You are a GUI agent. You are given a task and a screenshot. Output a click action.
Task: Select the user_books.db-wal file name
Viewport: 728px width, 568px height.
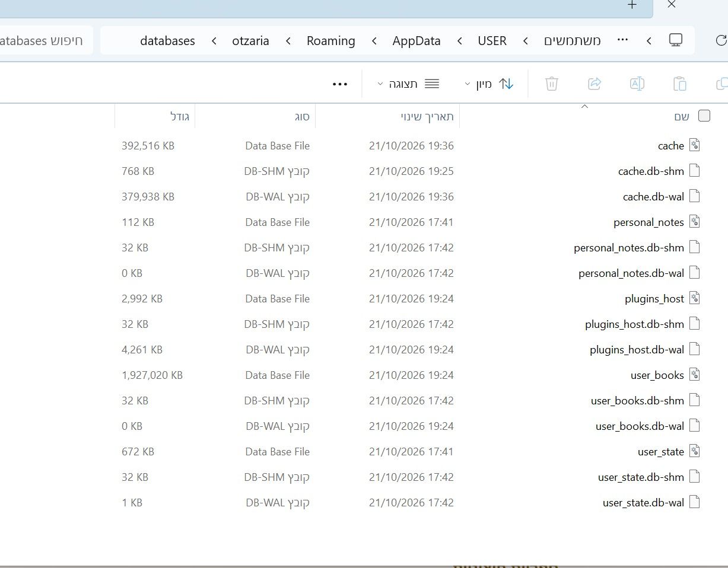click(x=640, y=426)
